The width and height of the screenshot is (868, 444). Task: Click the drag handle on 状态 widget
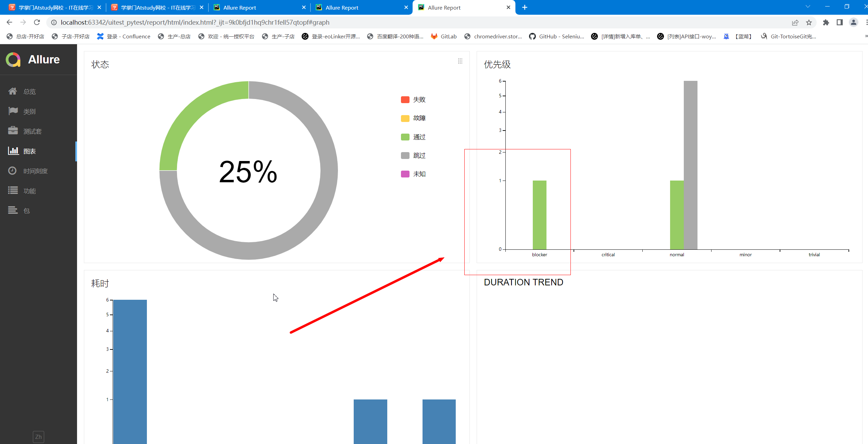pyautogui.click(x=460, y=61)
